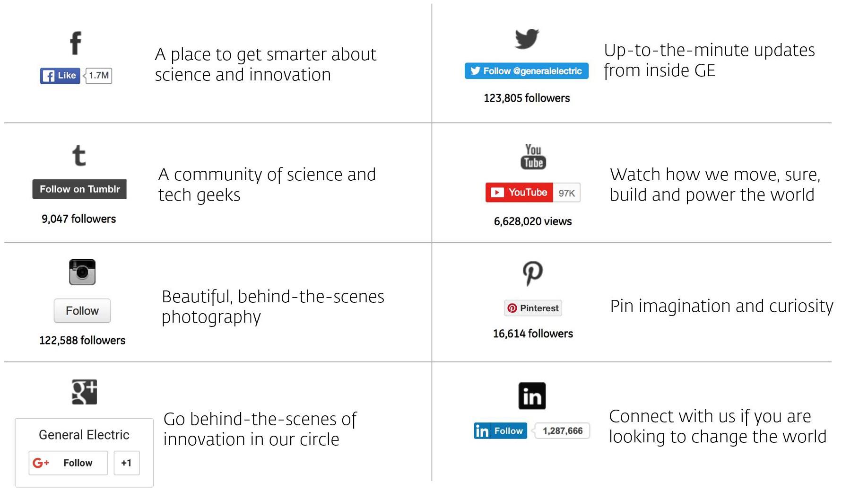Click the Instagram Follow button
Image resolution: width=868 pixels, height=492 pixels.
click(x=82, y=311)
